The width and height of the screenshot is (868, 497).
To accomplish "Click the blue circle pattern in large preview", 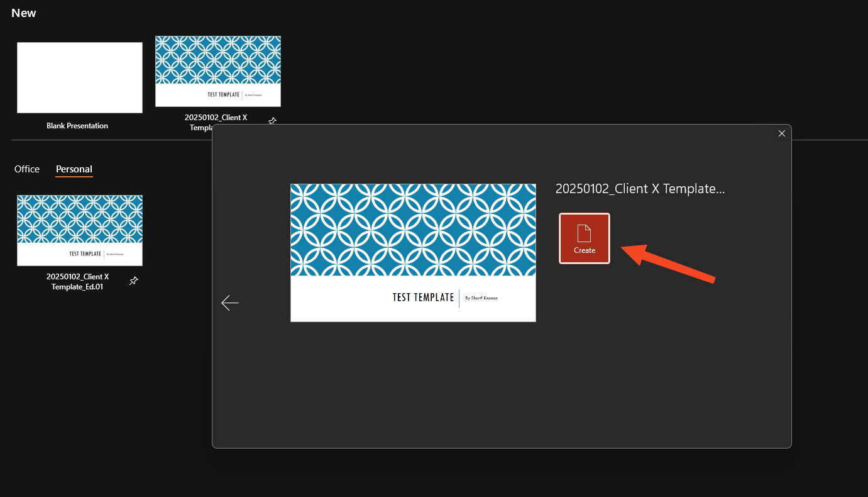I will pyautogui.click(x=413, y=230).
